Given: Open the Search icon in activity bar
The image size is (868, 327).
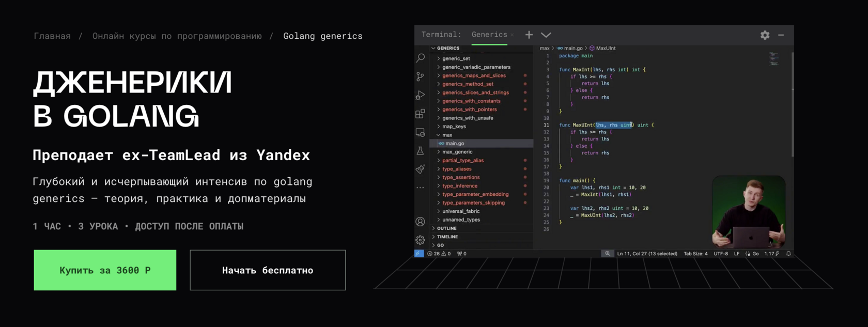Looking at the screenshot, I should point(421,58).
